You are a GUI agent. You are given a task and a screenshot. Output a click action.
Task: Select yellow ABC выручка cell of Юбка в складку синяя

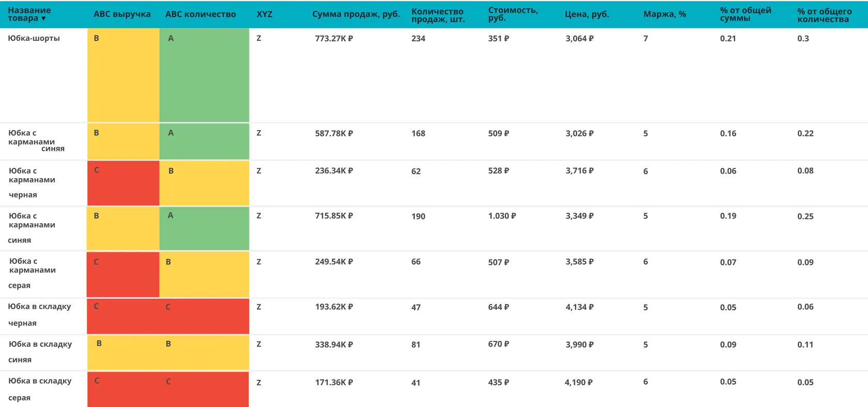123,352
